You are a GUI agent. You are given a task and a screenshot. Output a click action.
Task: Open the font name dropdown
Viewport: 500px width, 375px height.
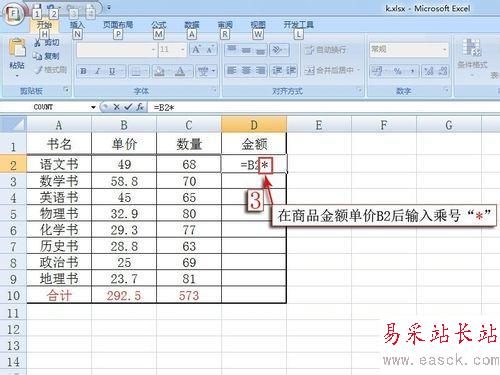tap(153, 50)
